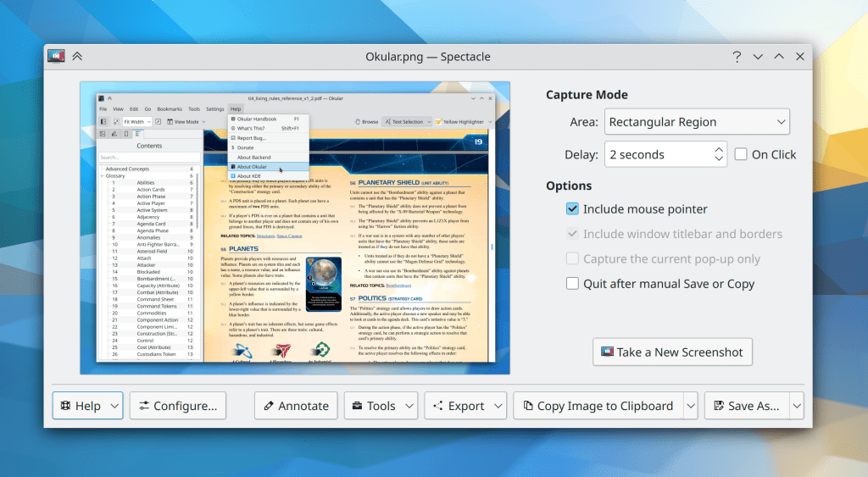
Task: Click the Okular screenshot preview image
Action: pyautogui.click(x=295, y=227)
